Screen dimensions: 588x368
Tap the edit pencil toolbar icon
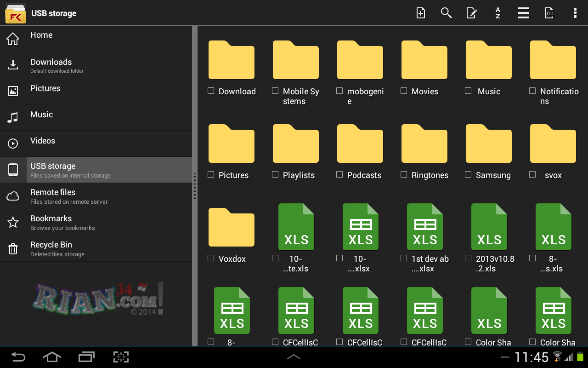472,13
